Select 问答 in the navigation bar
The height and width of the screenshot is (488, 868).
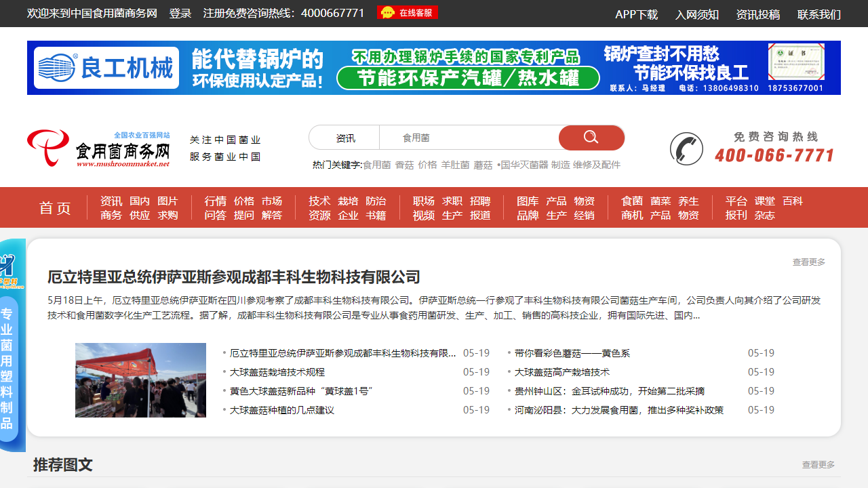tap(216, 216)
